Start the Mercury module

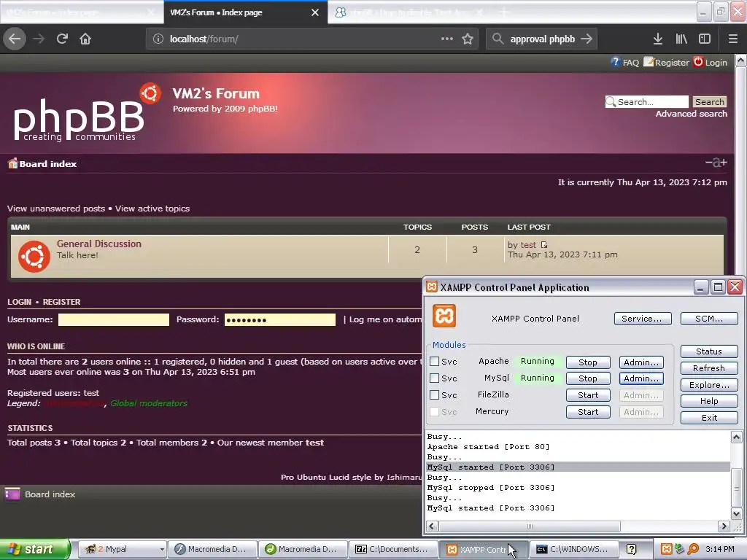[x=588, y=412]
